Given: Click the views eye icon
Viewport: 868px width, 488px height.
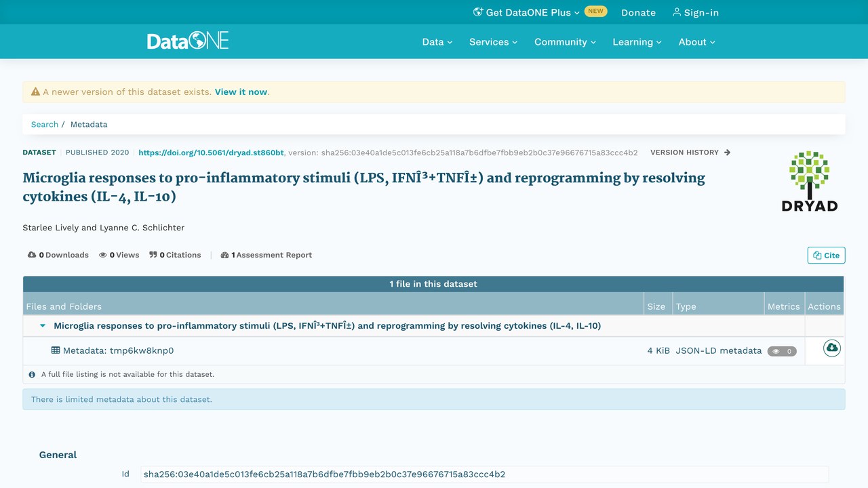Looking at the screenshot, I should [103, 256].
